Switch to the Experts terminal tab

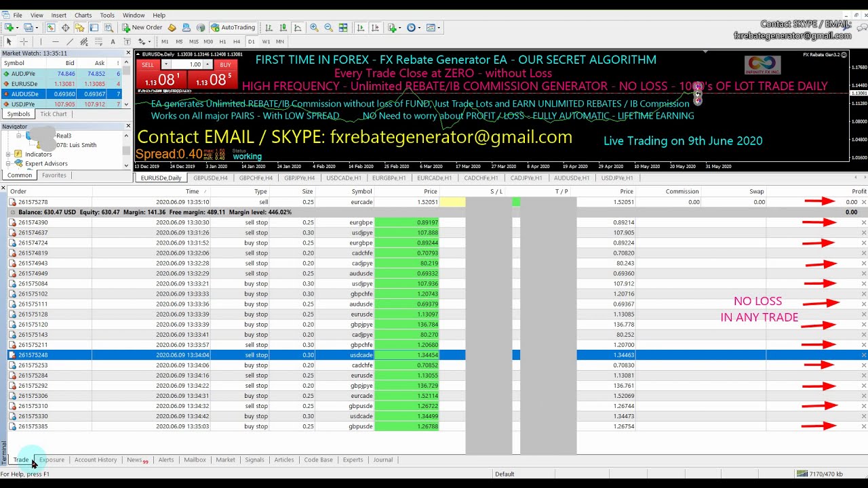tap(353, 460)
